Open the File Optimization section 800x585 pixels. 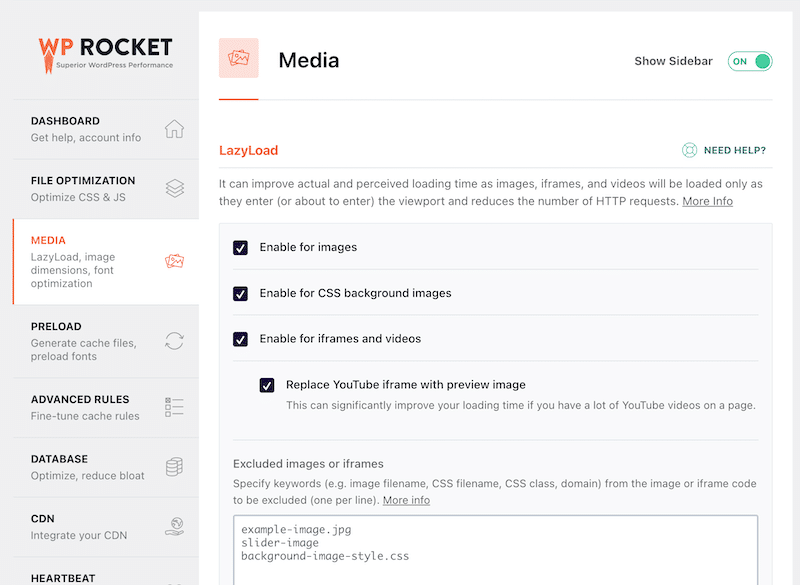click(106, 189)
